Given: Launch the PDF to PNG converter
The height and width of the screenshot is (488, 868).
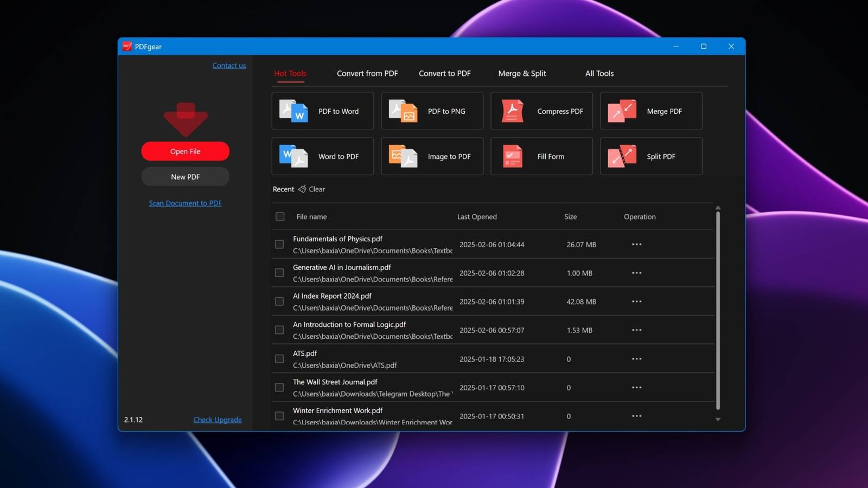Looking at the screenshot, I should 432,111.
